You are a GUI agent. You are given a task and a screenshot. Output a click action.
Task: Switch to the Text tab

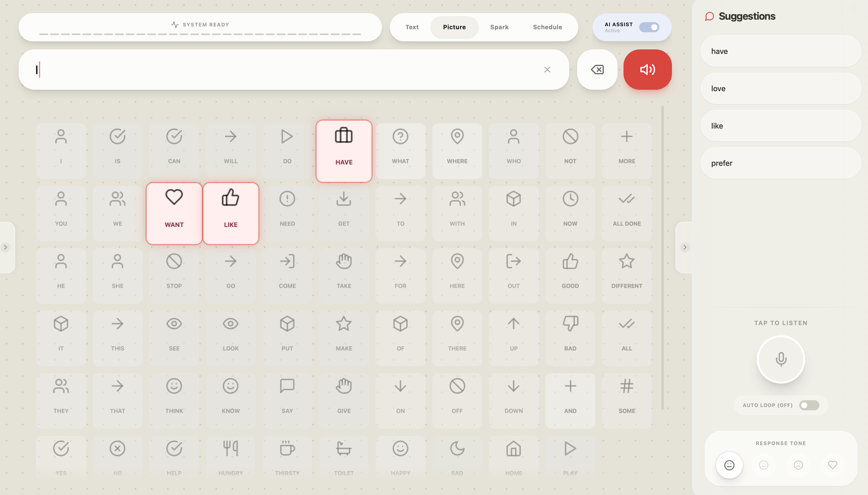tap(412, 27)
